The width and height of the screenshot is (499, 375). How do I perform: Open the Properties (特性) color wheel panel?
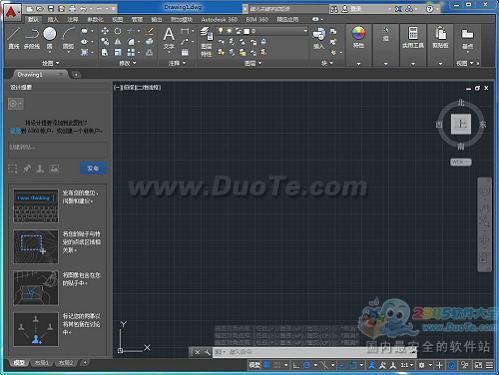pyautogui.click(x=359, y=37)
